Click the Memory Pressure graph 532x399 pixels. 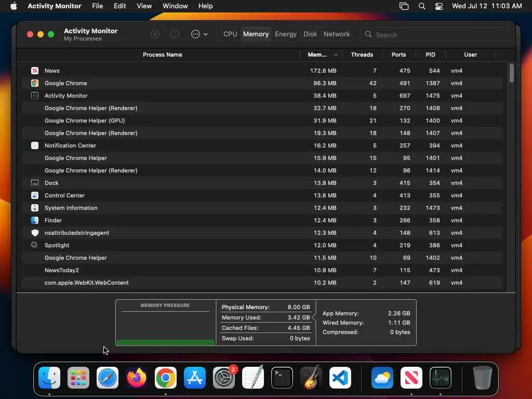click(165, 327)
